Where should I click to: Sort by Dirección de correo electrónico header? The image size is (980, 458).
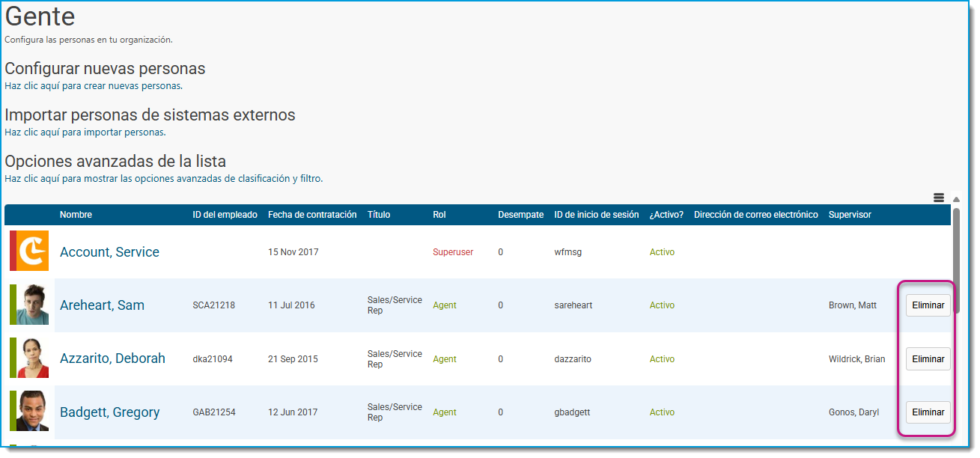756,215
